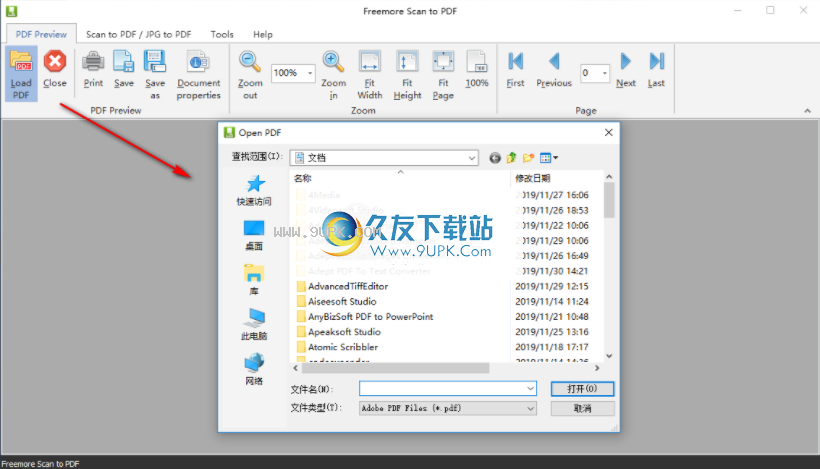Open the view menu icon in dialog

(549, 158)
